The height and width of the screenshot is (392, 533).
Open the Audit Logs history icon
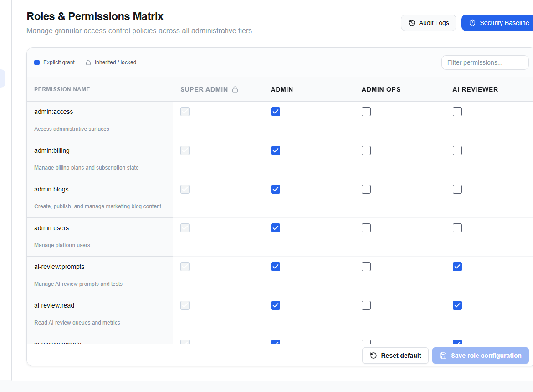pyautogui.click(x=411, y=23)
